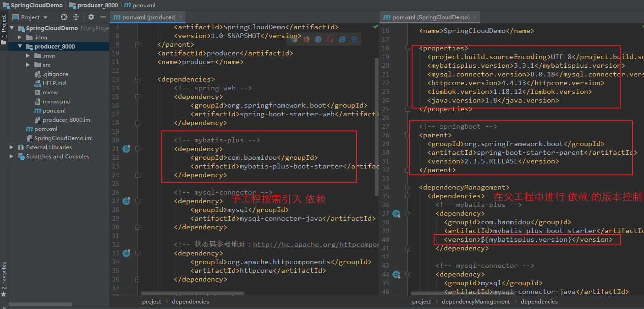Click the lombok.version property line
This screenshot has width=644, height=309.
click(x=510, y=92)
